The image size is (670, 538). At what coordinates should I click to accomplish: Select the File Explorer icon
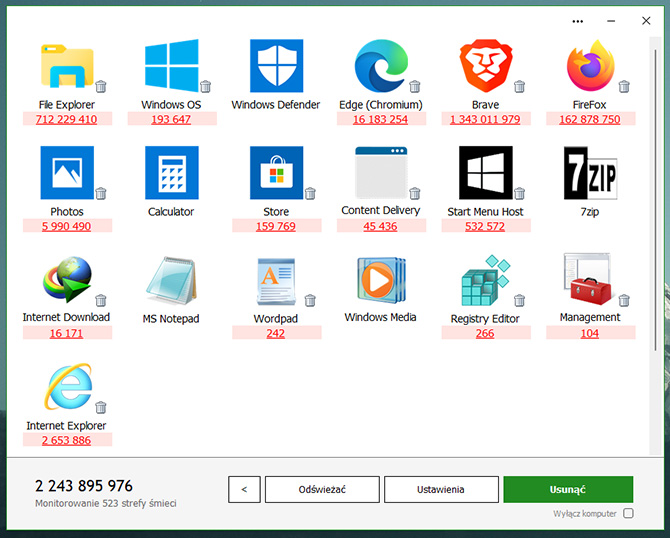(67, 66)
